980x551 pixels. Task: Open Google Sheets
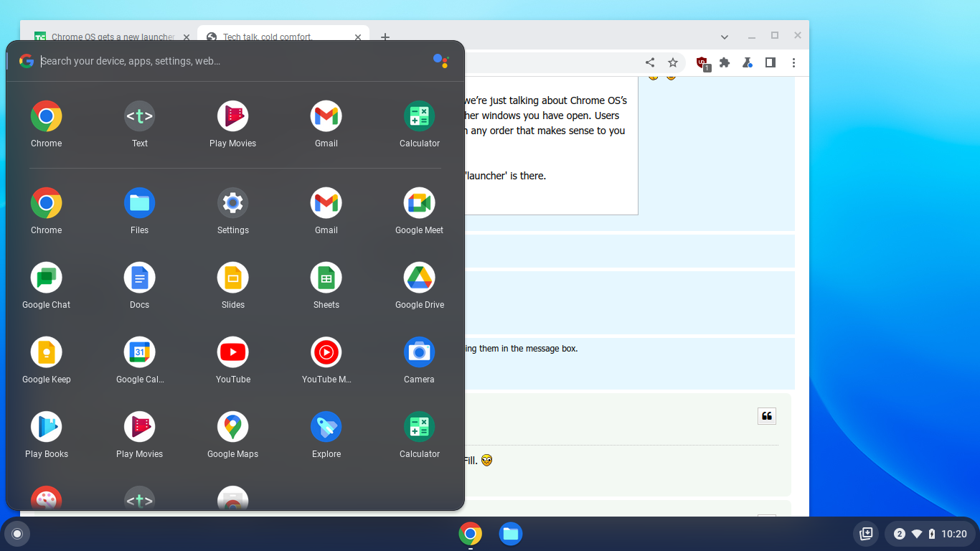click(x=326, y=286)
